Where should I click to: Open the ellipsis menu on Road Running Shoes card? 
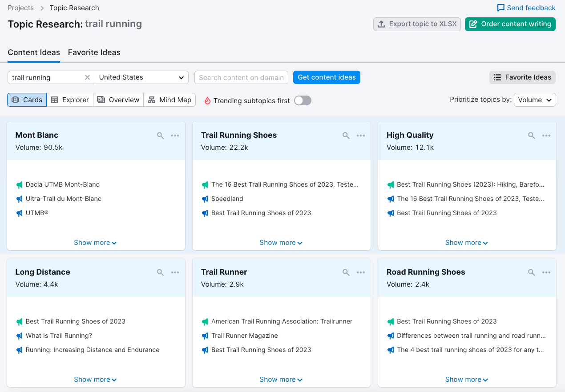[x=546, y=272]
